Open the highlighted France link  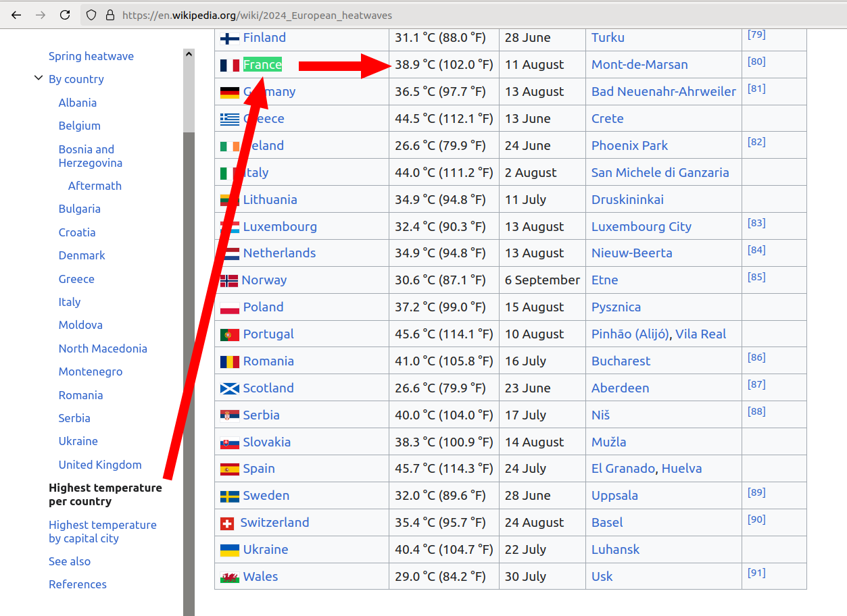point(262,65)
